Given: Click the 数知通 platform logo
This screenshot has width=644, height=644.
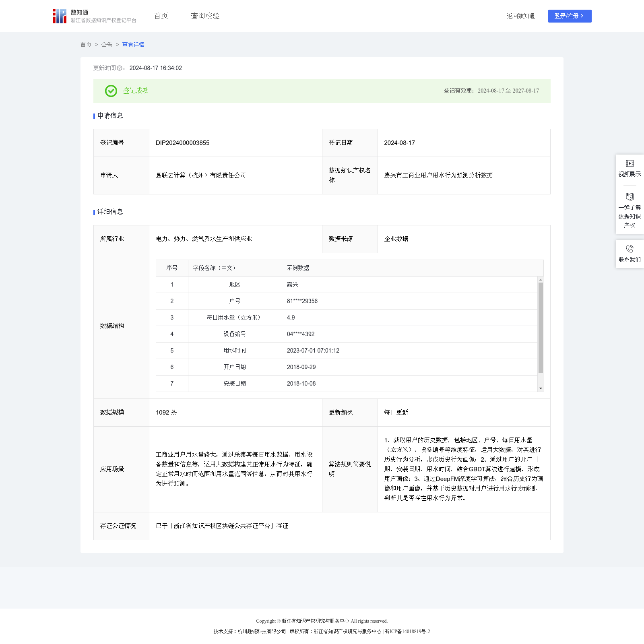Looking at the screenshot, I should coord(60,16).
